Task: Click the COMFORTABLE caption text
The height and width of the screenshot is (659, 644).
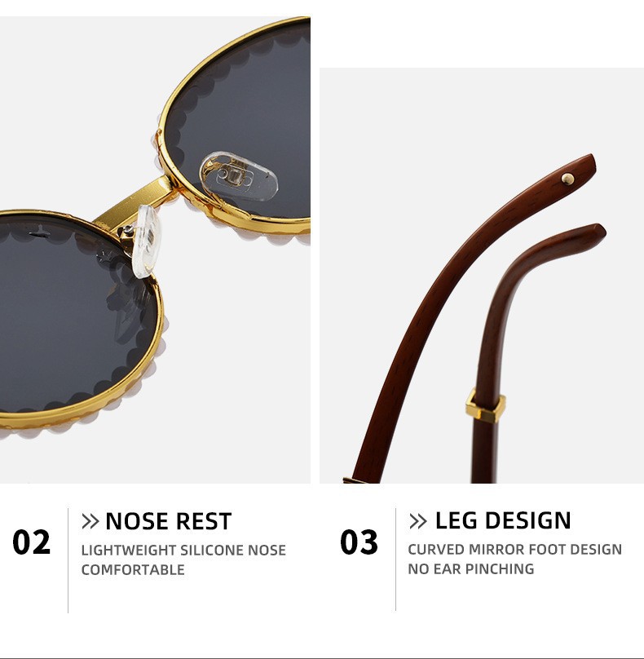Action: [x=133, y=570]
